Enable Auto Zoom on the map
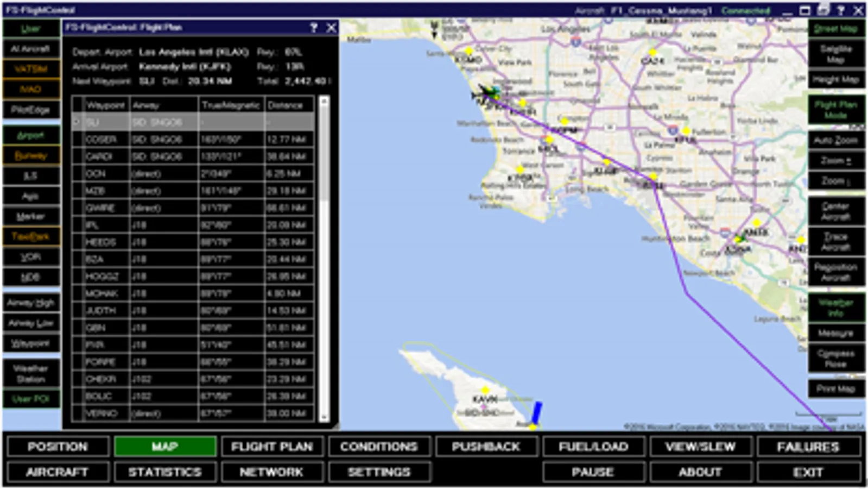The height and width of the screenshot is (489, 868). tap(836, 140)
